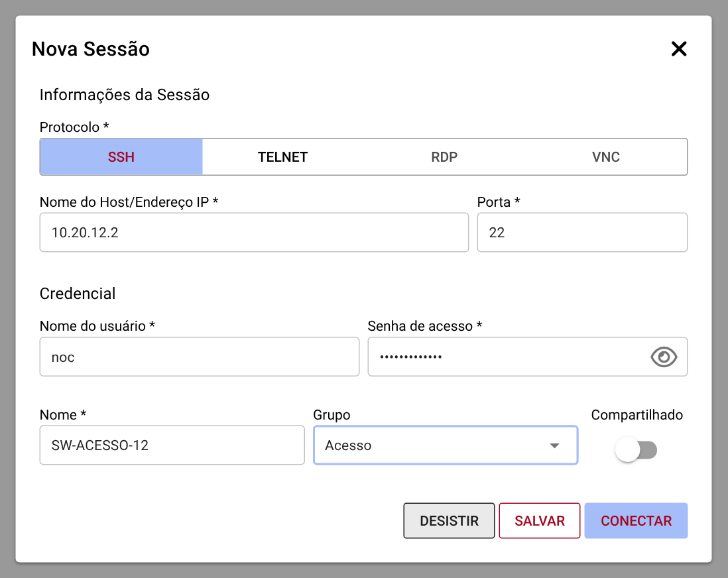This screenshot has height=578, width=728.
Task: Open the Grupo dropdown showing Acesso
Action: (x=446, y=445)
